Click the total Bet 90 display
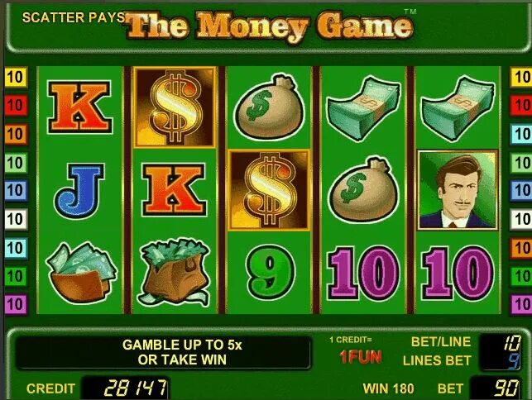The width and height of the screenshot is (532, 400). 497,388
